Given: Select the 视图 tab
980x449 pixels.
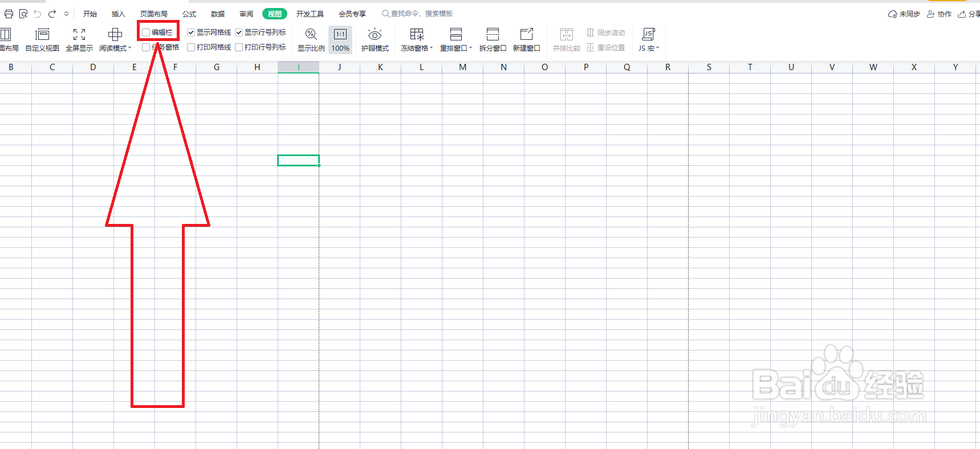Looking at the screenshot, I should click(x=275, y=14).
